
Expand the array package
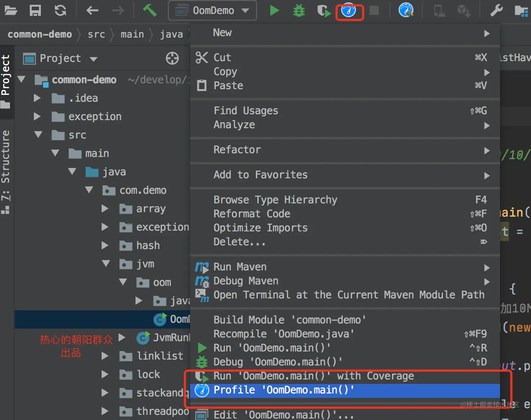pos(105,209)
